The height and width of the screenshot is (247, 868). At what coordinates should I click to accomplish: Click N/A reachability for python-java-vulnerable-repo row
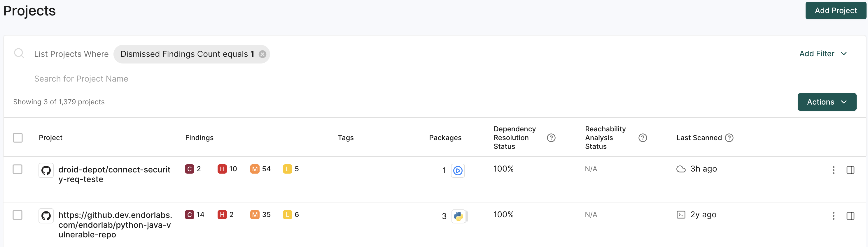point(591,215)
